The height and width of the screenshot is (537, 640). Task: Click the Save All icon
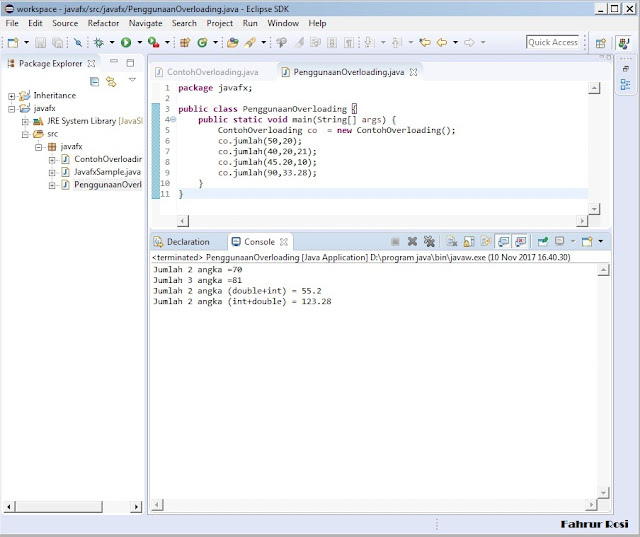pos(58,42)
